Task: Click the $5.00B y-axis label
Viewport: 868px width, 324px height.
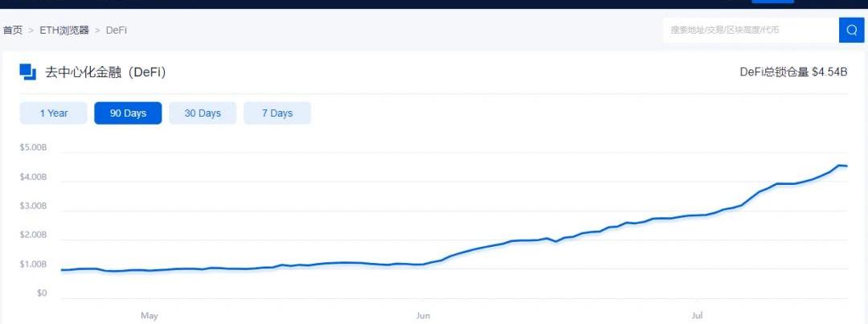Action: [34, 148]
